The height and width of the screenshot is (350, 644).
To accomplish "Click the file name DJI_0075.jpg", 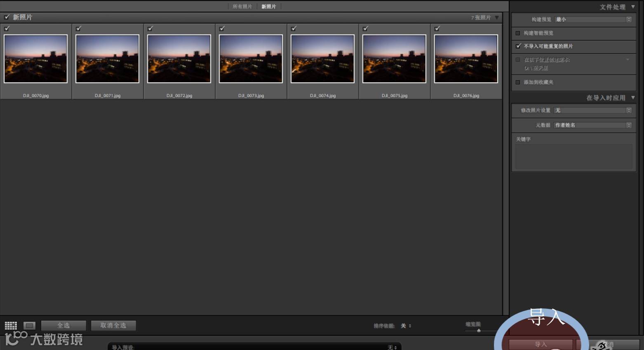I will [x=395, y=96].
